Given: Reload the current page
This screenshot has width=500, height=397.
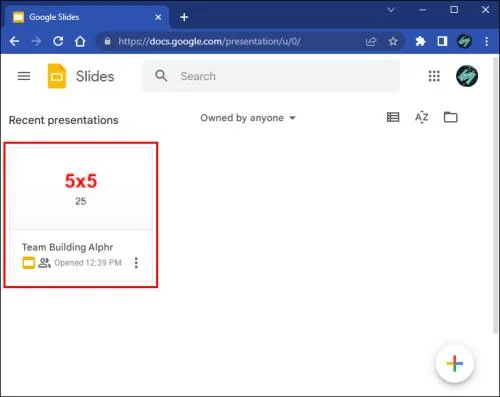Looking at the screenshot, I should pyautogui.click(x=58, y=41).
